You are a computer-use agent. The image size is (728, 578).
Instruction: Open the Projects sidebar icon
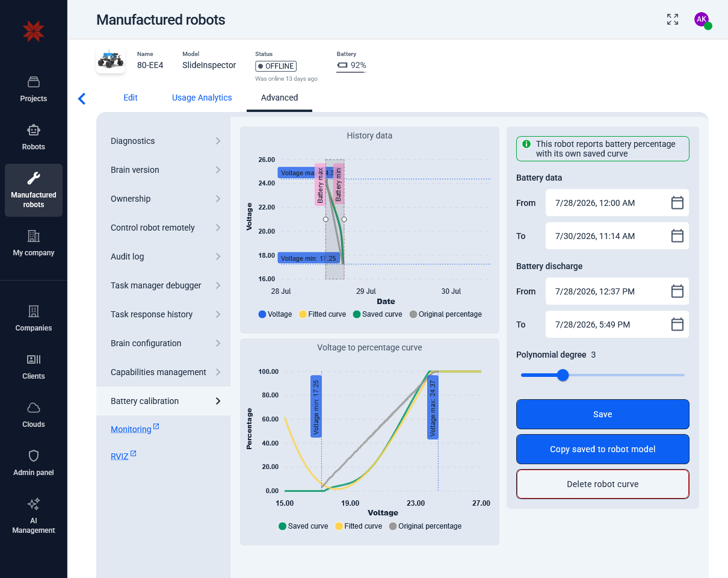point(34,82)
